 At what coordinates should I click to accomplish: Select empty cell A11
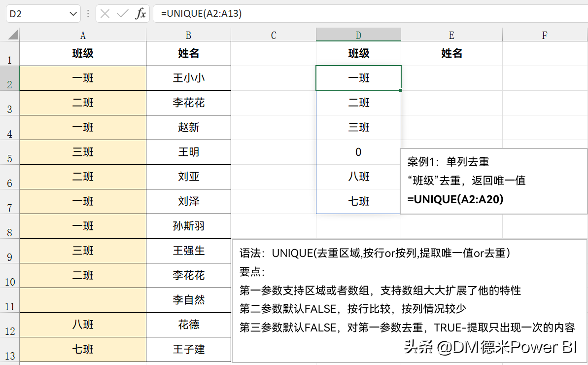tap(83, 300)
